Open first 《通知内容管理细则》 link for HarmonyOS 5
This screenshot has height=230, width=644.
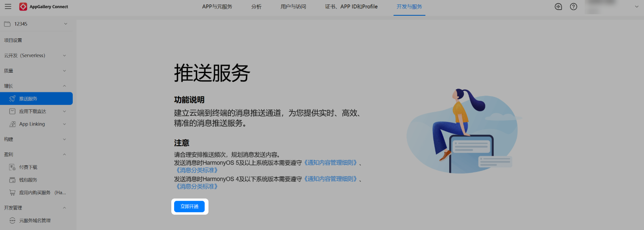tap(331, 163)
